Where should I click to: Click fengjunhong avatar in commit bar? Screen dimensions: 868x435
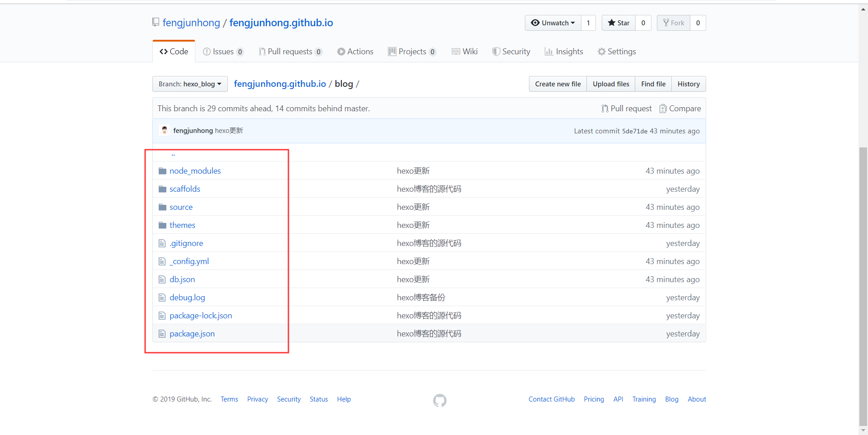pyautogui.click(x=165, y=130)
